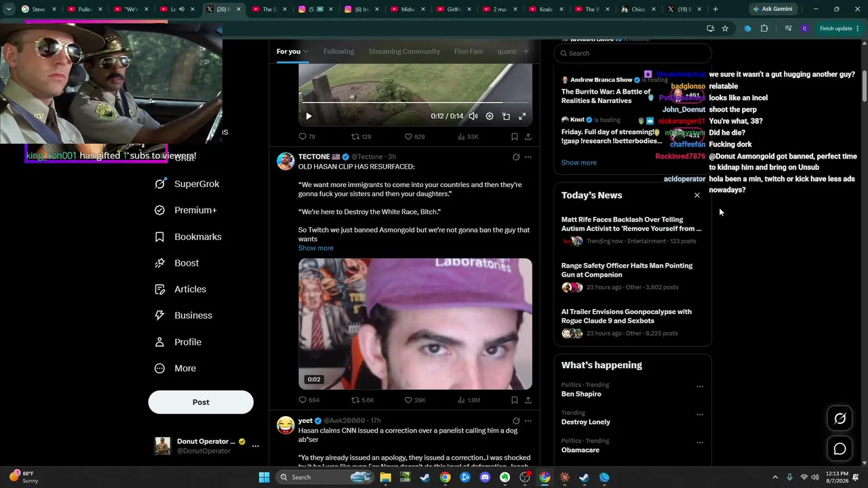Screen dimensions: 868x488
Task: Open Premium+ from the sidebar
Action: click(x=186, y=210)
